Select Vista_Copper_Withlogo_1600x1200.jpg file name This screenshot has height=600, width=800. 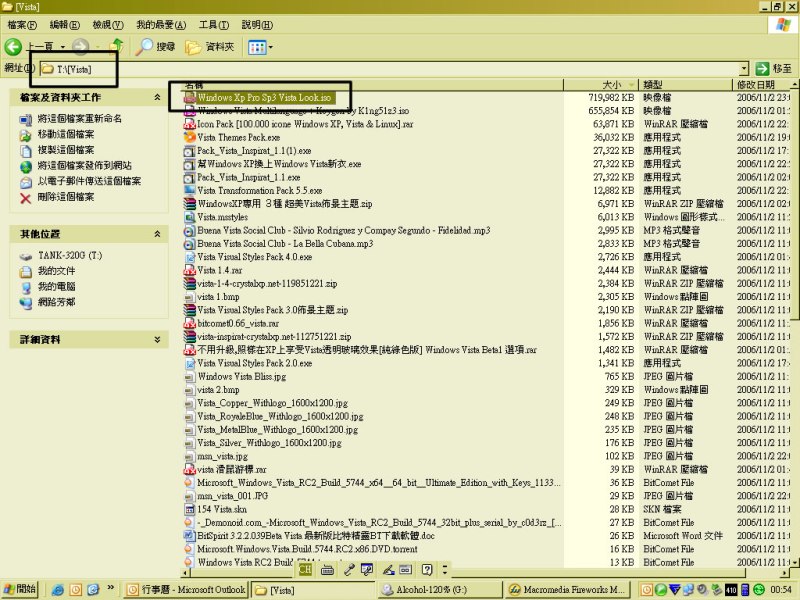click(x=273, y=403)
